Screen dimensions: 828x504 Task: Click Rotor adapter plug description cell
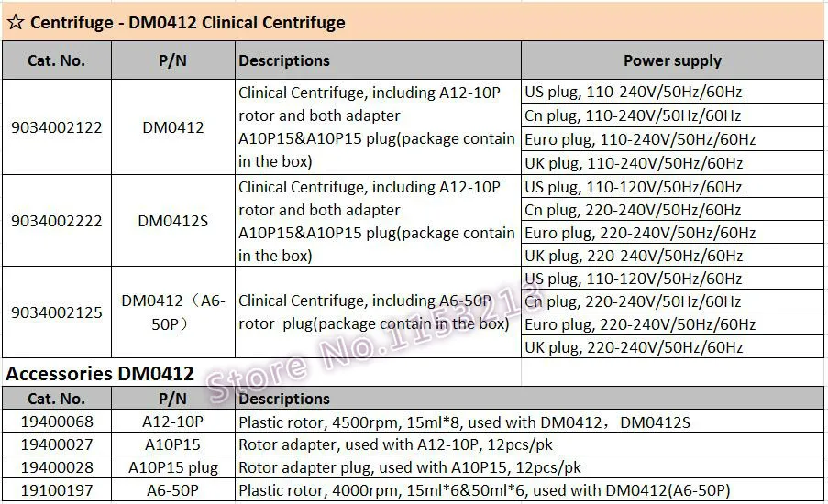[x=530, y=467]
